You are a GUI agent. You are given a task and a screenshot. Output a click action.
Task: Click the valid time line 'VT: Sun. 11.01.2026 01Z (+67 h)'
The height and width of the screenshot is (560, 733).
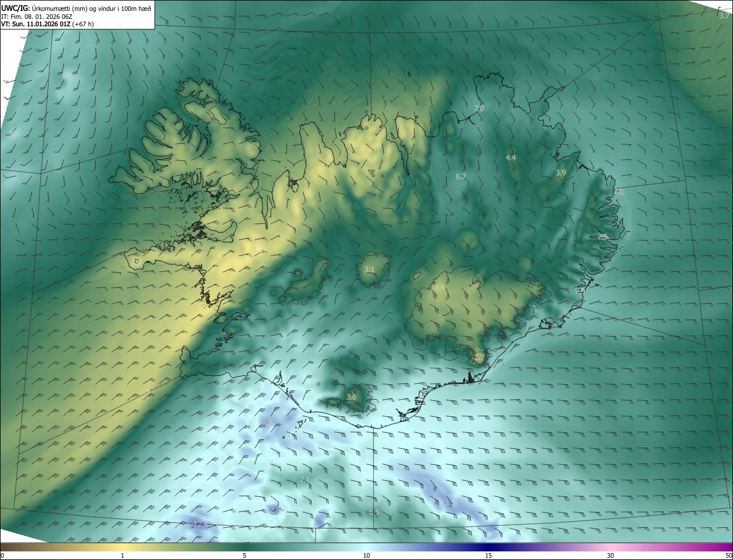point(47,25)
